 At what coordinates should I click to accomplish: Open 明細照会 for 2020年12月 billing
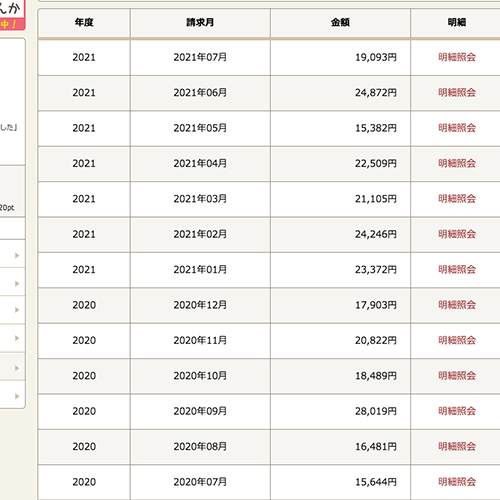coord(457,305)
